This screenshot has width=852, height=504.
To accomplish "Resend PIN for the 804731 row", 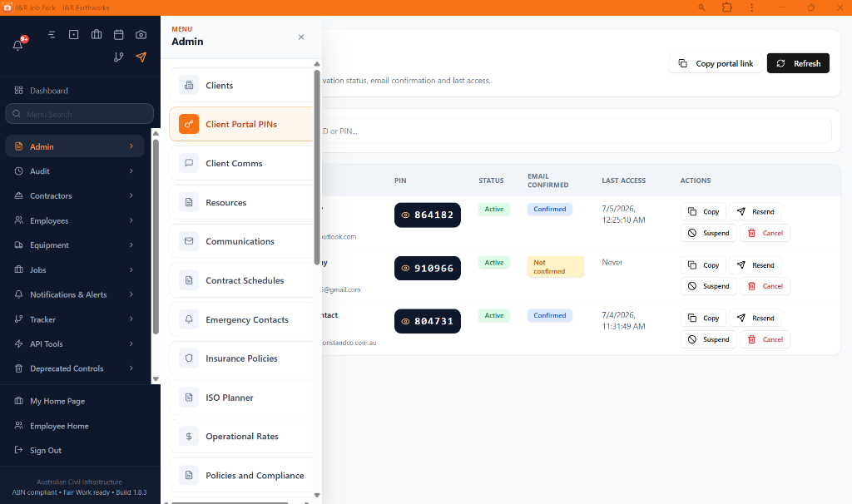I will tap(755, 319).
